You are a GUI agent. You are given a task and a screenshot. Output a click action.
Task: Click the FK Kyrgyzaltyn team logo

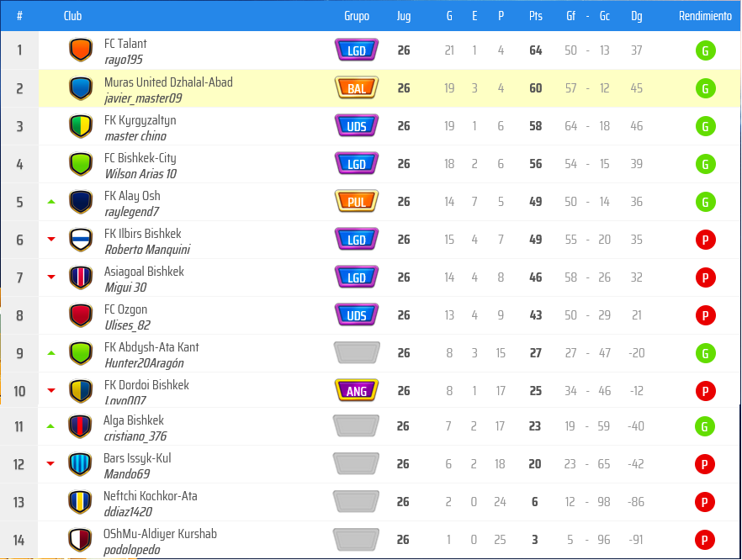coord(81,125)
